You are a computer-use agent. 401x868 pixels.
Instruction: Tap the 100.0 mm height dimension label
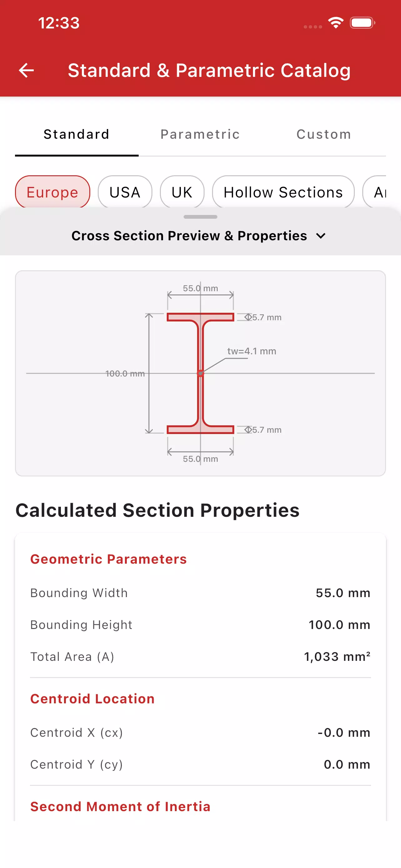[x=125, y=373]
